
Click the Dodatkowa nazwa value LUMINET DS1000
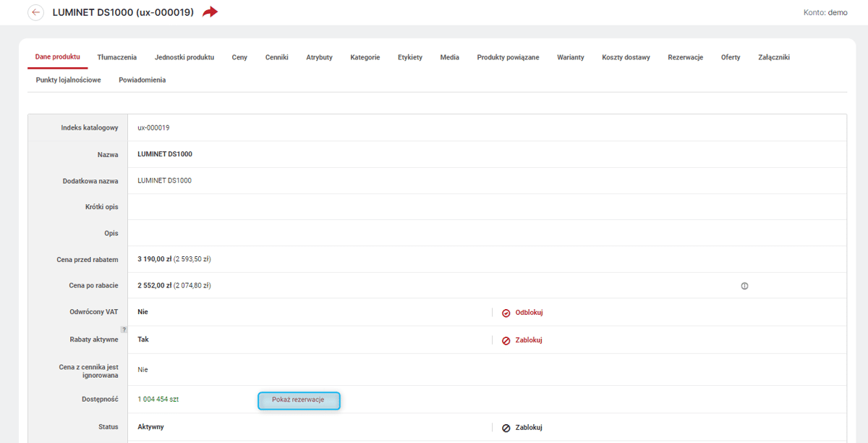coord(165,181)
